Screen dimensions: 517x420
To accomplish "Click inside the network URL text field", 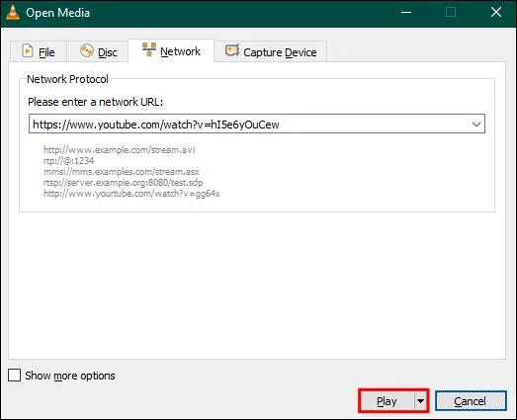I will [x=249, y=124].
